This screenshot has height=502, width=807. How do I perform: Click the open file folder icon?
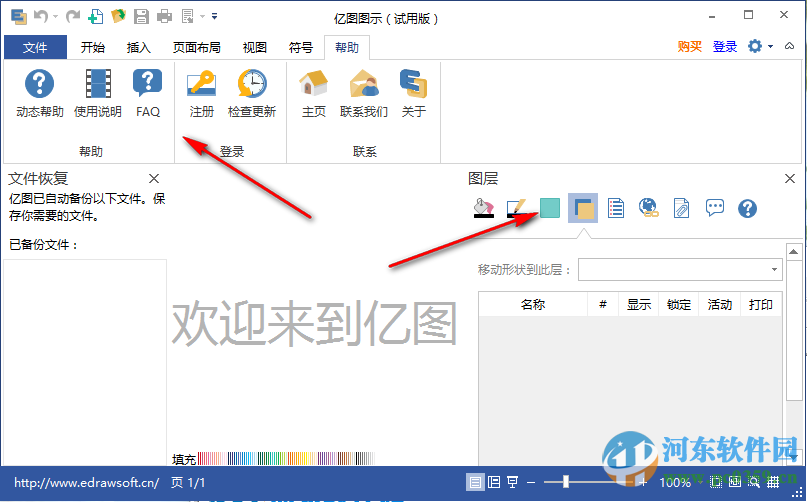tap(118, 16)
